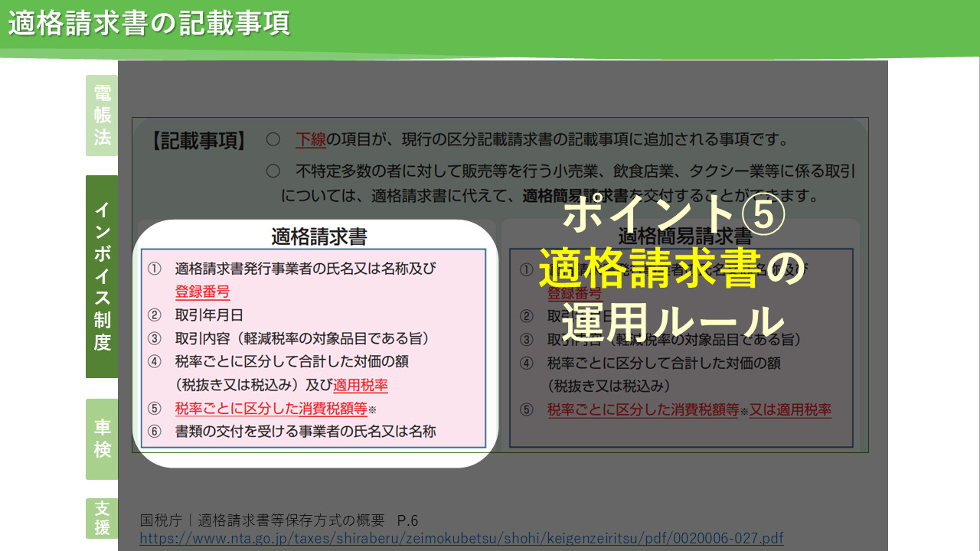This screenshot has width=980, height=551.
Task: Click item ⑤ 税率ごとに区分した消費税額等 in left box
Action: pyautogui.click(x=263, y=408)
